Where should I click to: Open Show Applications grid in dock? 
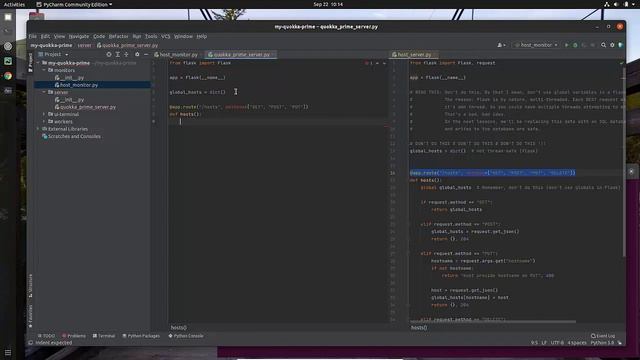[x=8, y=352]
